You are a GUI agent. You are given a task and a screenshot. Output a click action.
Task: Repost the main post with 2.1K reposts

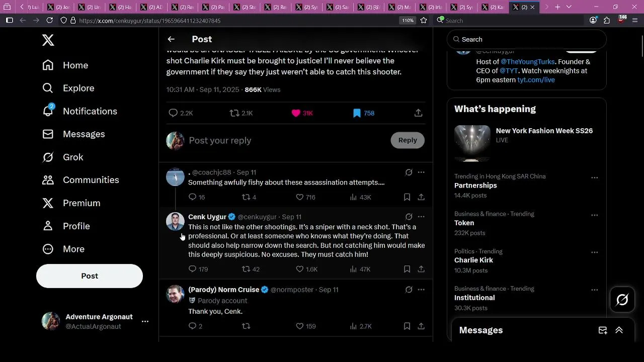point(241,113)
